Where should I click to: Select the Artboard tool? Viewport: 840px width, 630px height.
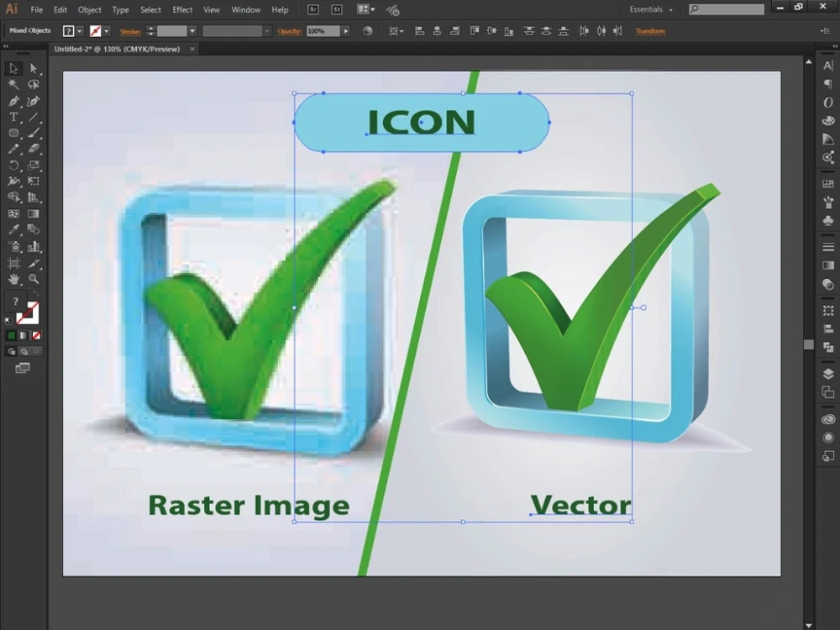pyautogui.click(x=13, y=263)
